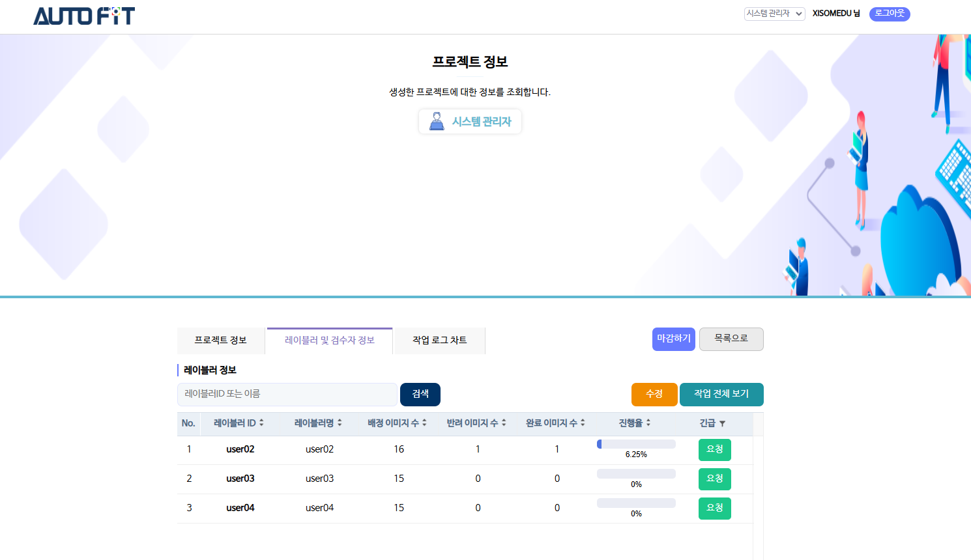Sort by 완료 이미지 수 column

pos(555,423)
